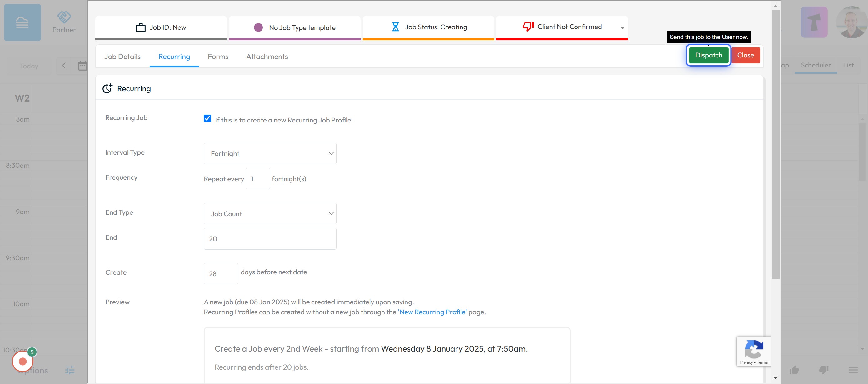Click the reCAPTCHA Privacy link
Image resolution: width=868 pixels, height=384 pixels.
point(746,362)
